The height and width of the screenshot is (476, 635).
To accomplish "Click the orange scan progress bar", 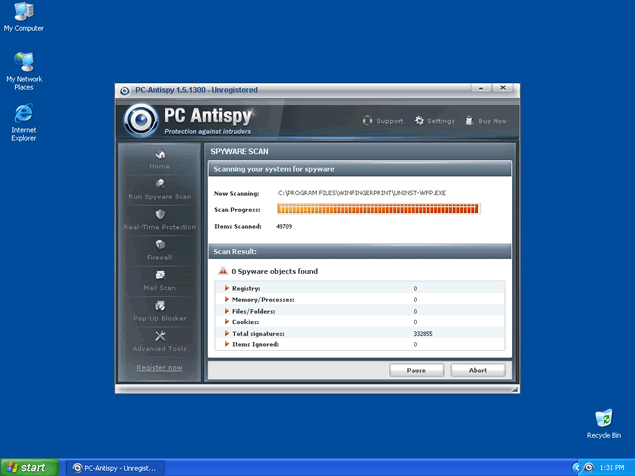I will 378,209.
